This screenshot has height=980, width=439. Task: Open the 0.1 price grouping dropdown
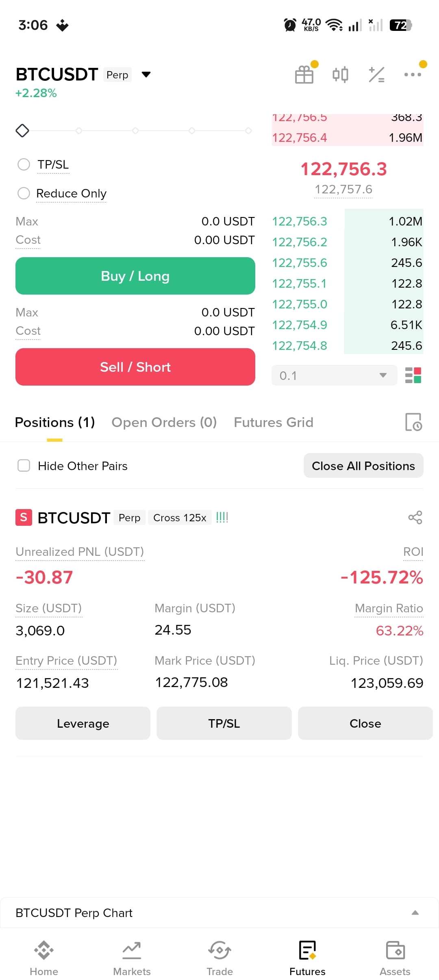(x=334, y=375)
